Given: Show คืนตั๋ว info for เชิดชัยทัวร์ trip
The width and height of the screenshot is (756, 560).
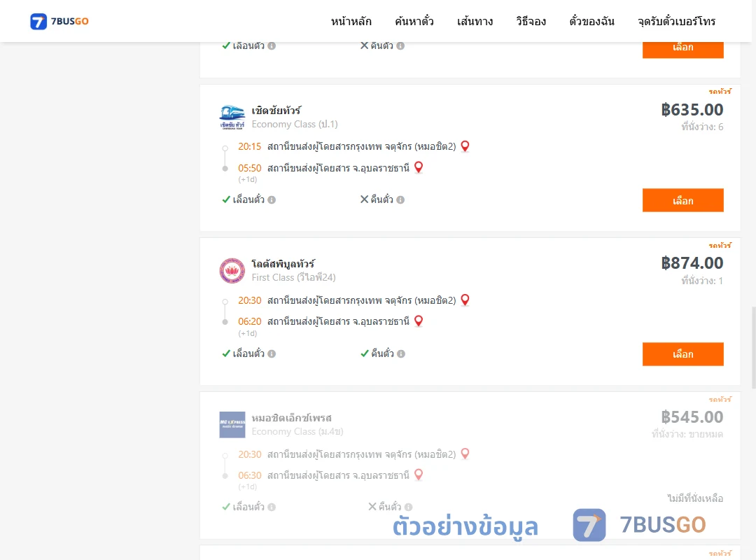Looking at the screenshot, I should pyautogui.click(x=400, y=199).
